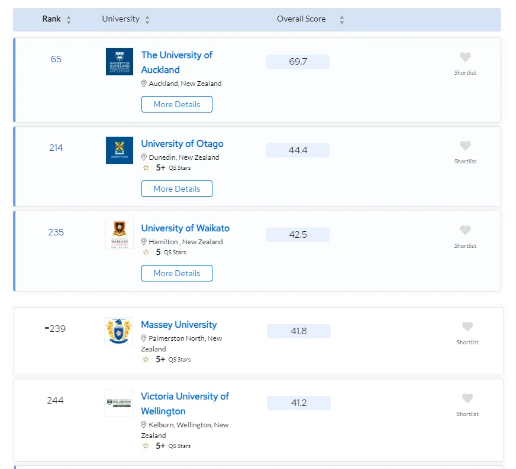Click location pin beside Hamilton, New Zealand
Image resolution: width=516 pixels, height=469 pixels.
(x=144, y=241)
